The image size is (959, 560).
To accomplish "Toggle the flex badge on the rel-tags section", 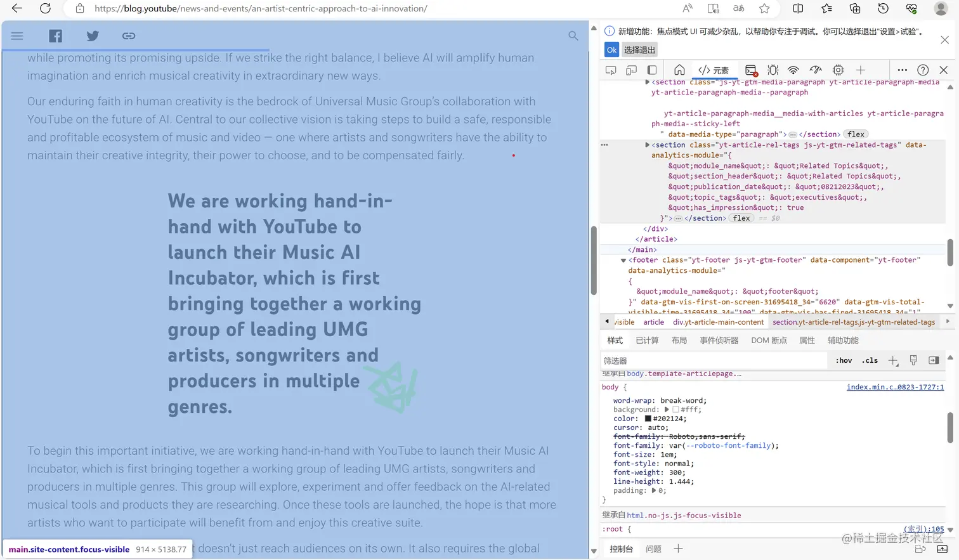I will [741, 218].
